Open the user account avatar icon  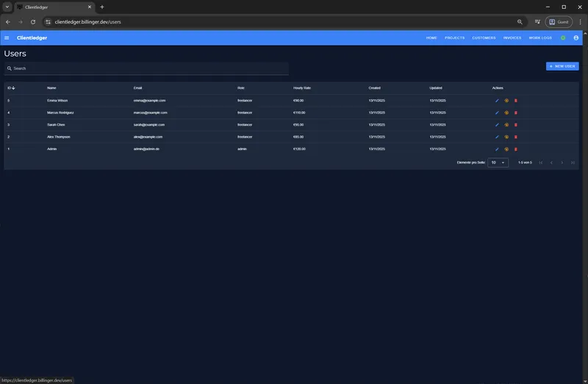point(576,38)
